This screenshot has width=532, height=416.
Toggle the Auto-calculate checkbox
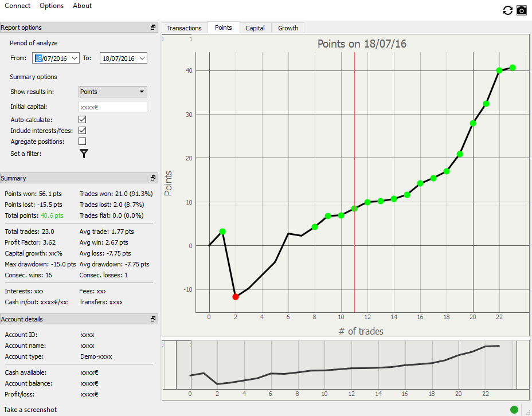click(82, 119)
